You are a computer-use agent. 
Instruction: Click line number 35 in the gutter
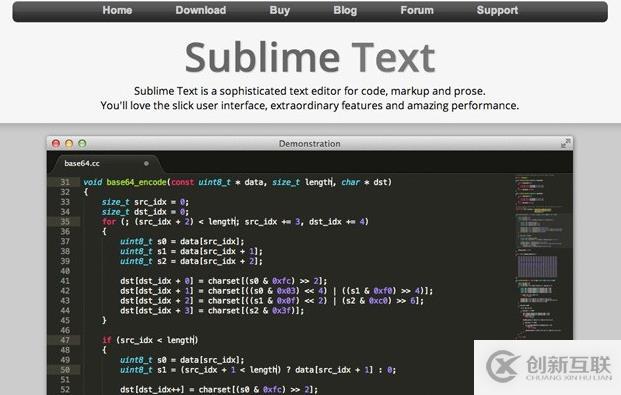click(x=65, y=221)
